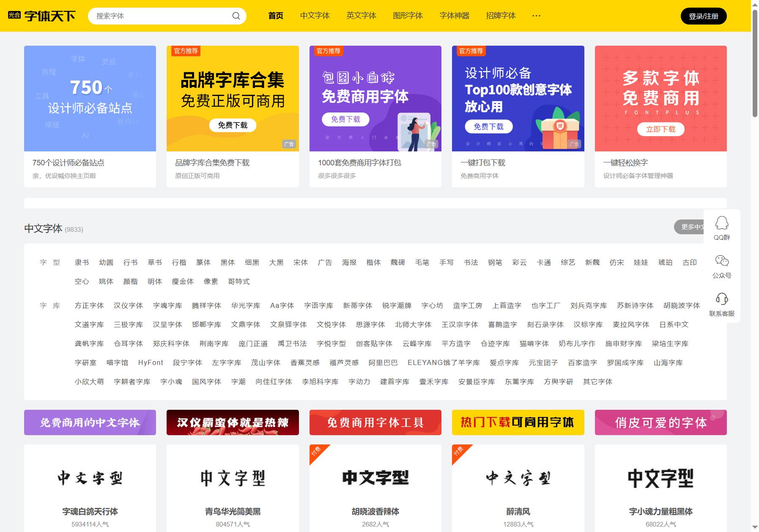Image resolution: width=759 pixels, height=532 pixels.
Task: Select the 瘦金体 font type
Action: (183, 282)
